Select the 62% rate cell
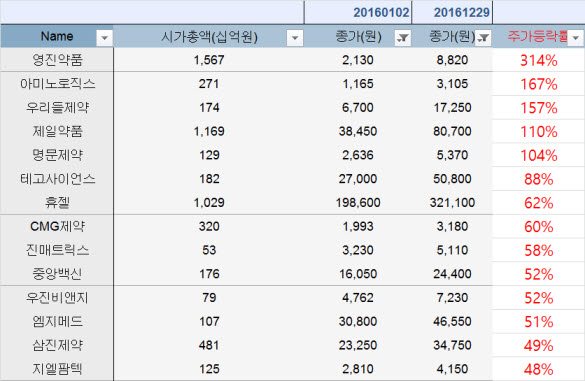Image resolution: width=585 pixels, height=381 pixels. (x=538, y=203)
